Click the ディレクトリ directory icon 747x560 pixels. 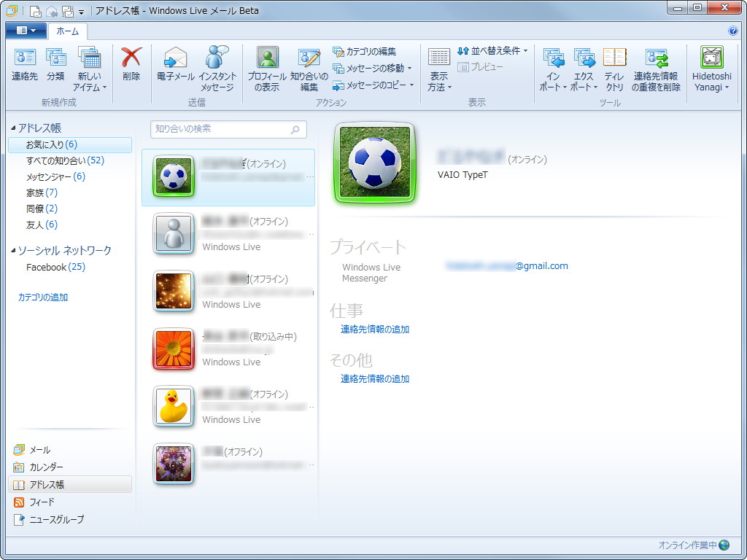[x=614, y=69]
